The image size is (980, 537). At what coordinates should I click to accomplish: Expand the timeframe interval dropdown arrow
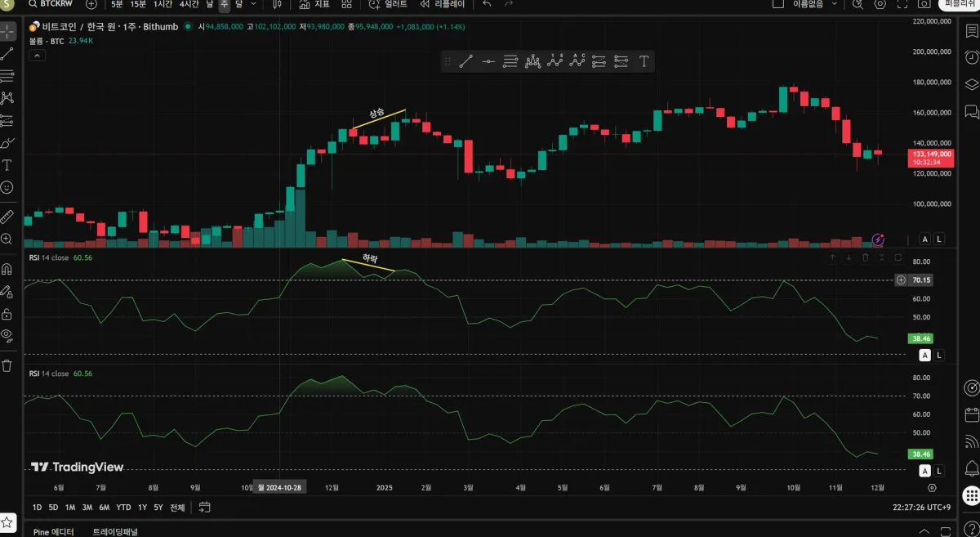(x=255, y=4)
